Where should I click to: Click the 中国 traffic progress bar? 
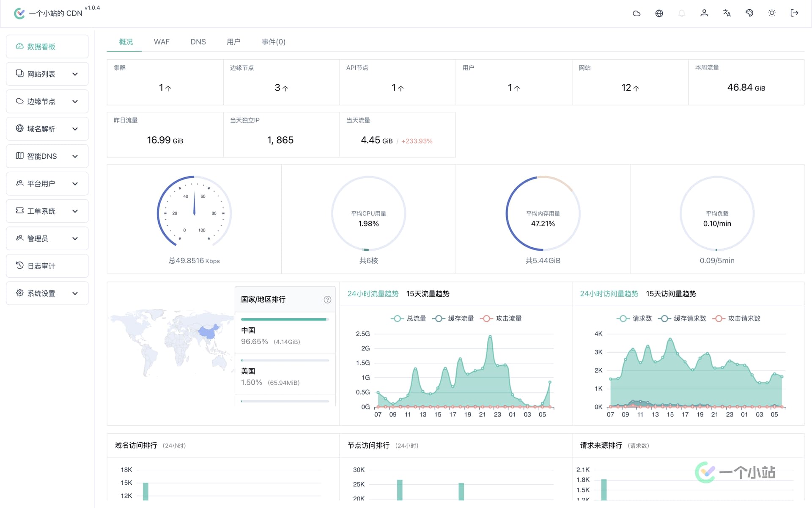[285, 319]
